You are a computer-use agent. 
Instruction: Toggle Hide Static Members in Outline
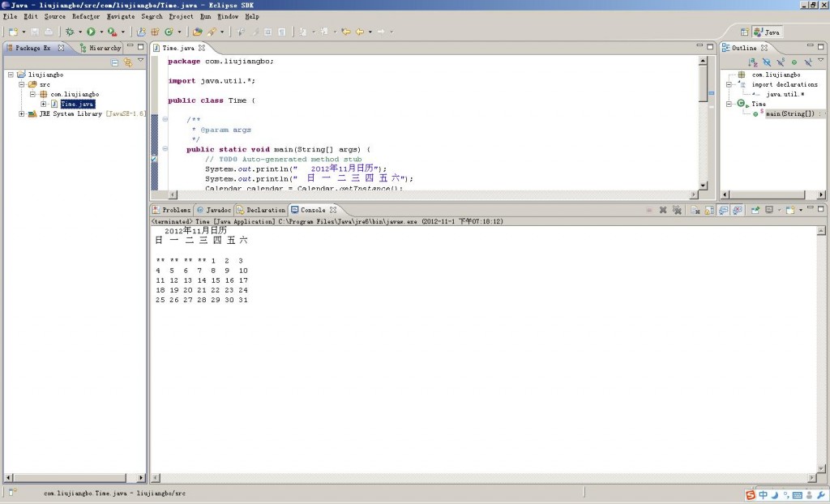(780, 62)
